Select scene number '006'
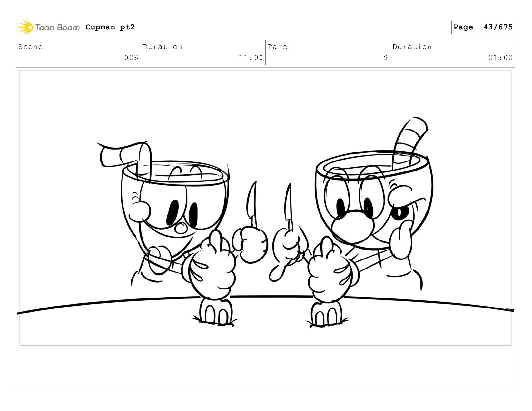 coord(131,58)
